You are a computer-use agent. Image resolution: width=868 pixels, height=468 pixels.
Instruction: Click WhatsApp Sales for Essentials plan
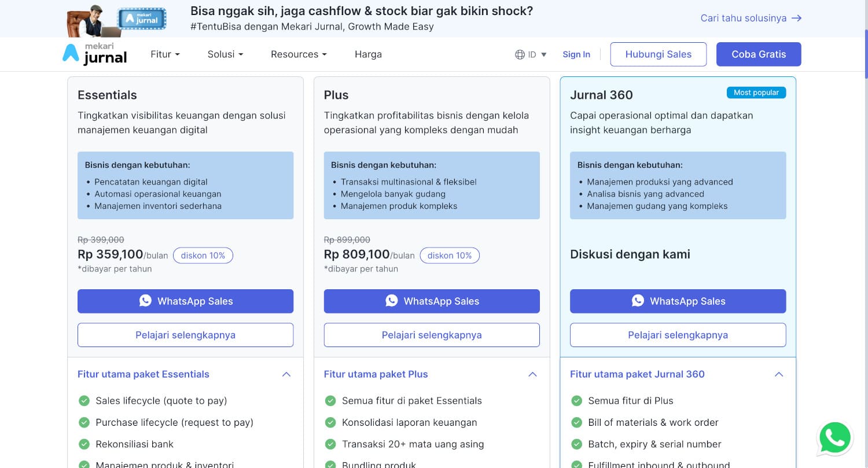point(185,301)
